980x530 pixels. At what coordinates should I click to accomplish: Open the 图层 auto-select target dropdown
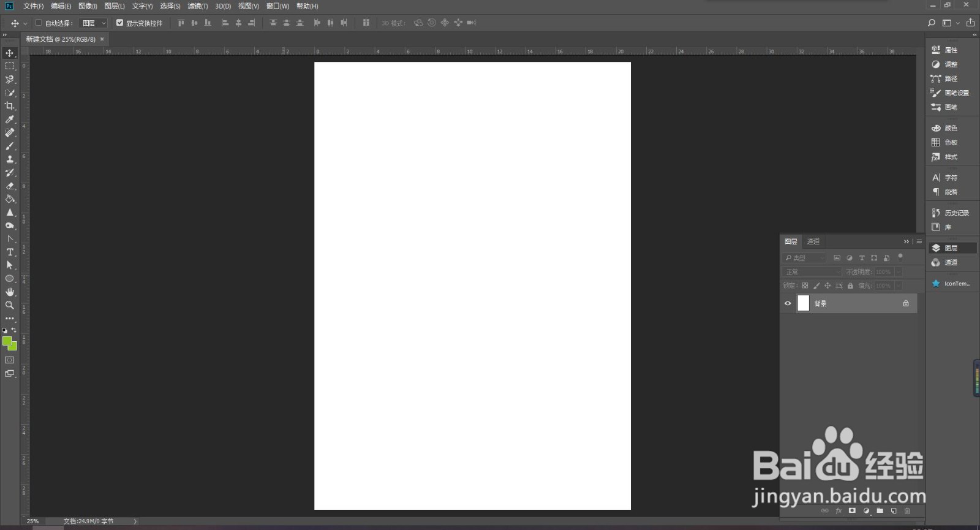click(94, 23)
